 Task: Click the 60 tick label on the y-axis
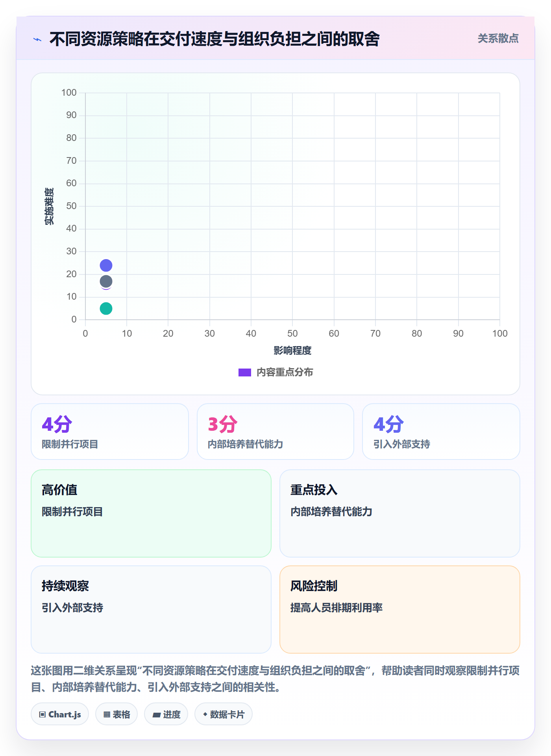pos(71,183)
